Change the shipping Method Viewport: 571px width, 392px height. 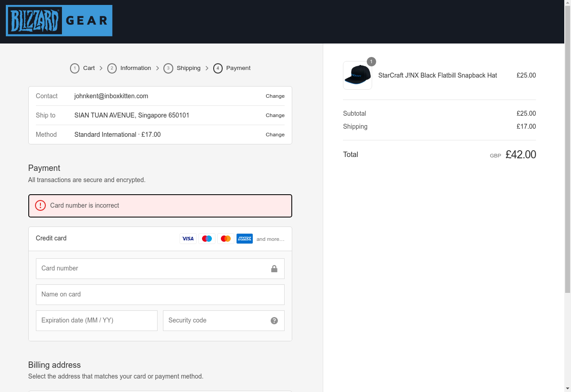pos(275,135)
